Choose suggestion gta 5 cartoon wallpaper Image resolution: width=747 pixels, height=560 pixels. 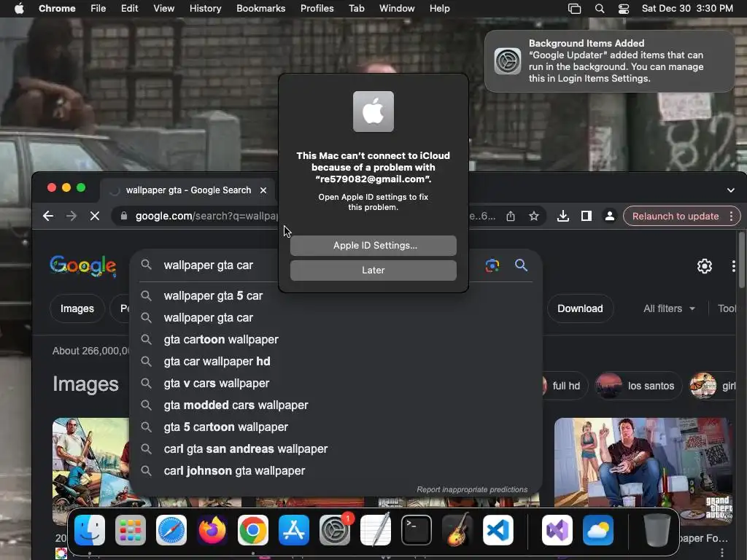[226, 427]
